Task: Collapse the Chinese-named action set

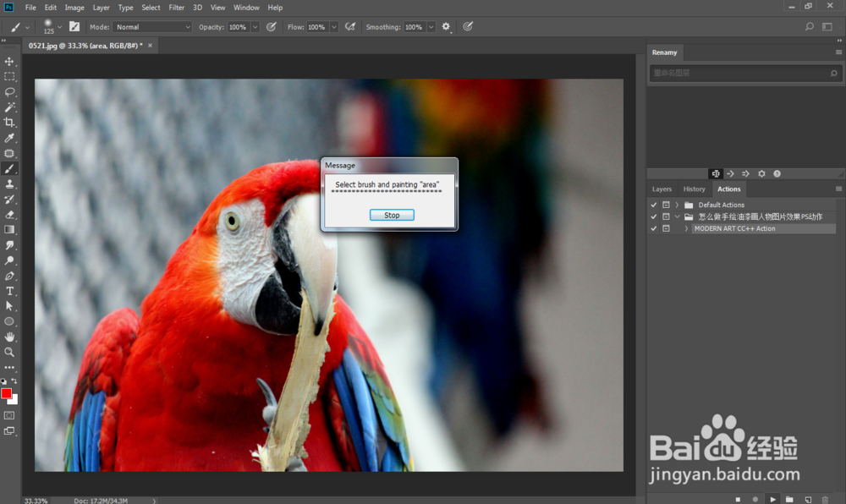Action: pyautogui.click(x=677, y=216)
